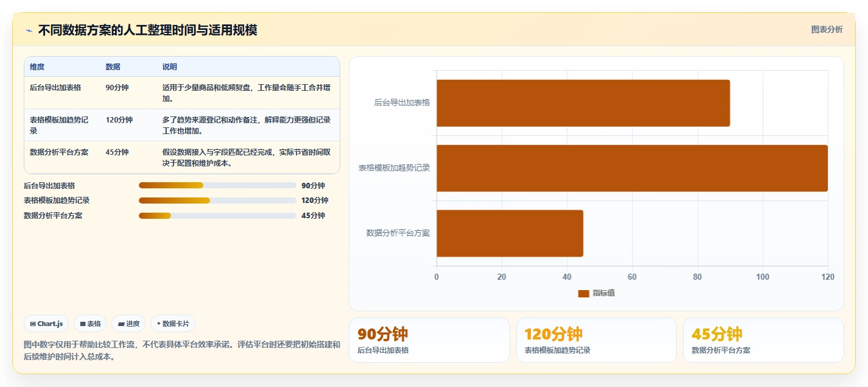
Task: Click the 说明 column header
Action: pos(170,66)
